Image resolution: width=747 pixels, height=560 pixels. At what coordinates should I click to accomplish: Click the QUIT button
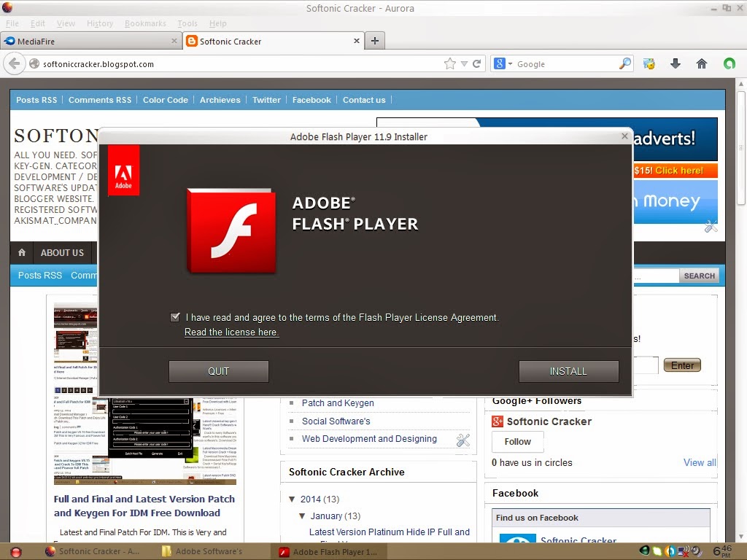pos(218,371)
